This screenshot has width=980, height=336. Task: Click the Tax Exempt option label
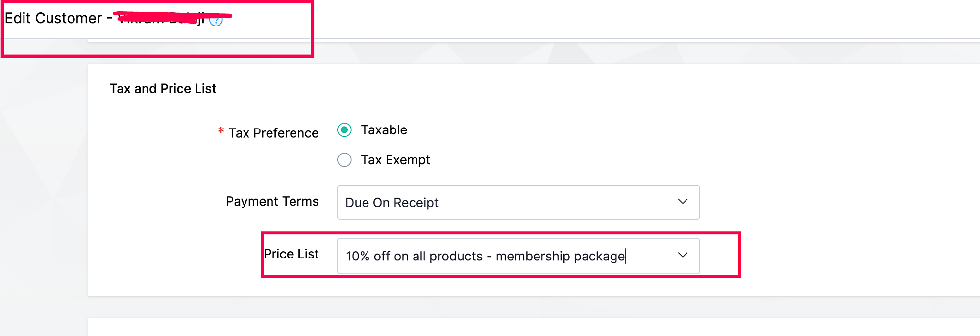395,160
